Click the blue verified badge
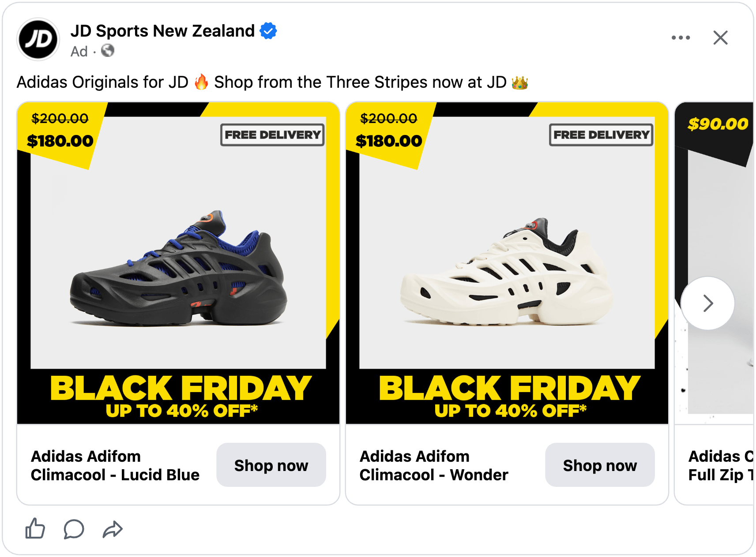This screenshot has width=756, height=557. pyautogui.click(x=268, y=31)
